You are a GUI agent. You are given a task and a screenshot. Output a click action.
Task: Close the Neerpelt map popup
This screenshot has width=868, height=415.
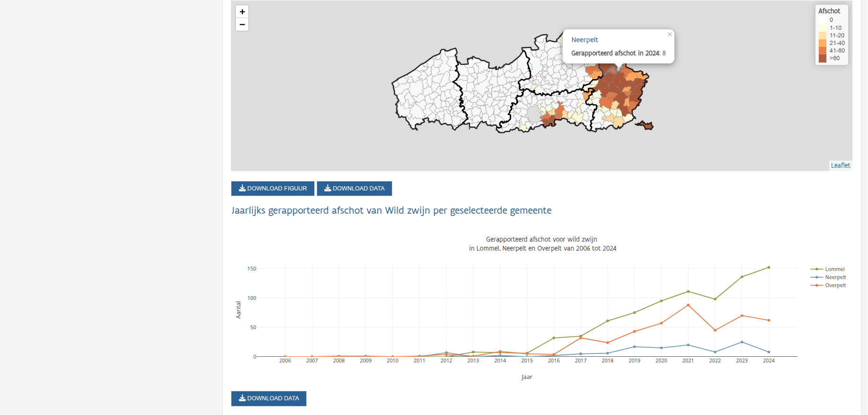point(669,35)
